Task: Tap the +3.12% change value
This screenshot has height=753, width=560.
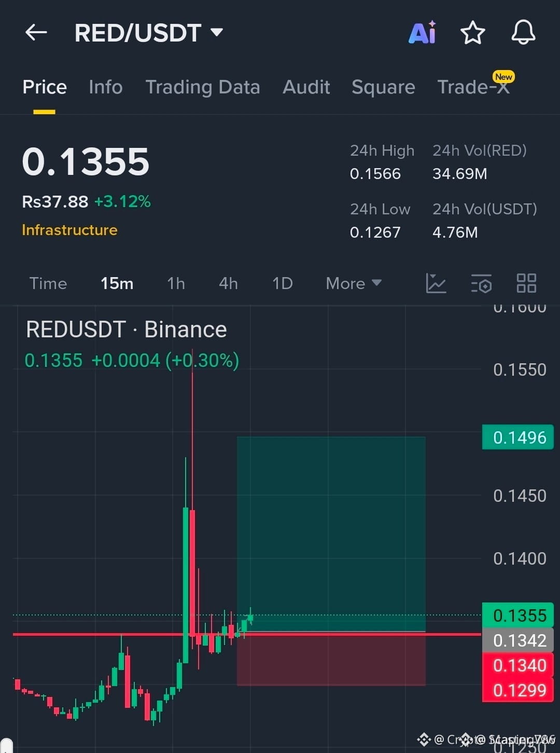Action: [122, 201]
